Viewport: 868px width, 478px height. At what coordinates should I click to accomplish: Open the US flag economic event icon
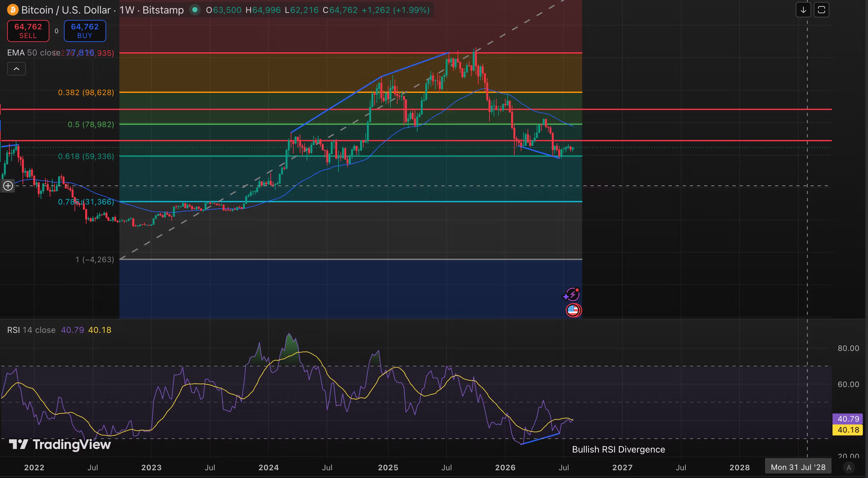point(573,310)
